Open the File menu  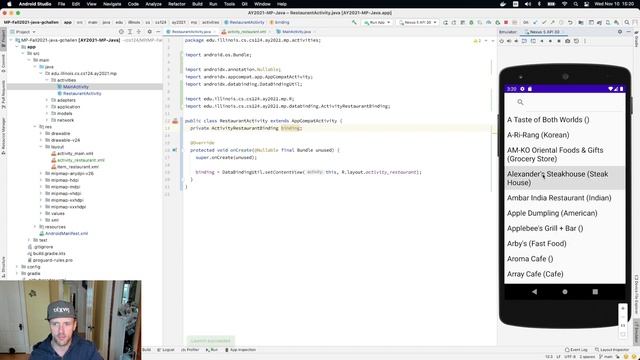(x=61, y=4)
